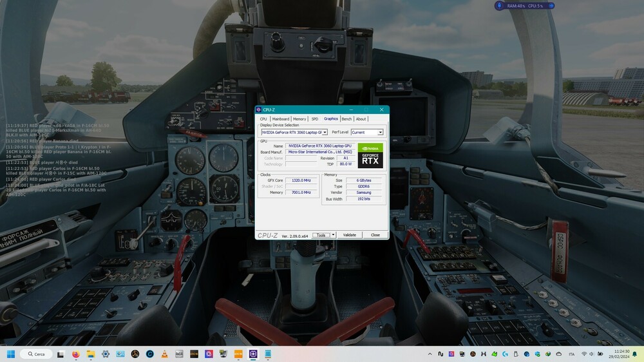Expand the Tools dropdown arrow
The image size is (644, 362).
click(333, 235)
